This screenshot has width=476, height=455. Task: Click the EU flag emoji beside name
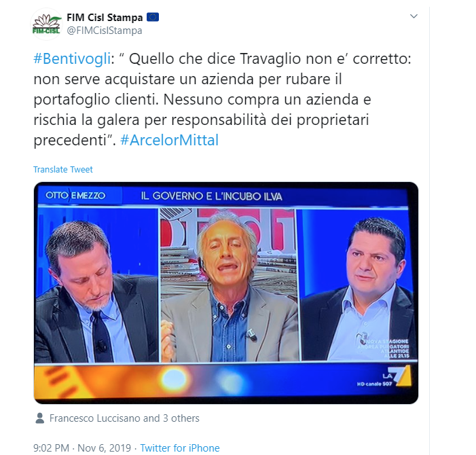153,17
